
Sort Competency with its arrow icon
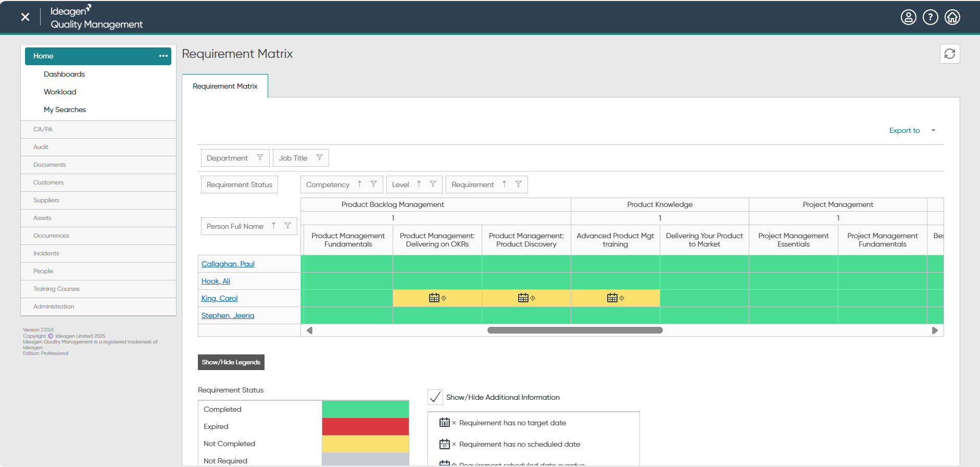[359, 184]
